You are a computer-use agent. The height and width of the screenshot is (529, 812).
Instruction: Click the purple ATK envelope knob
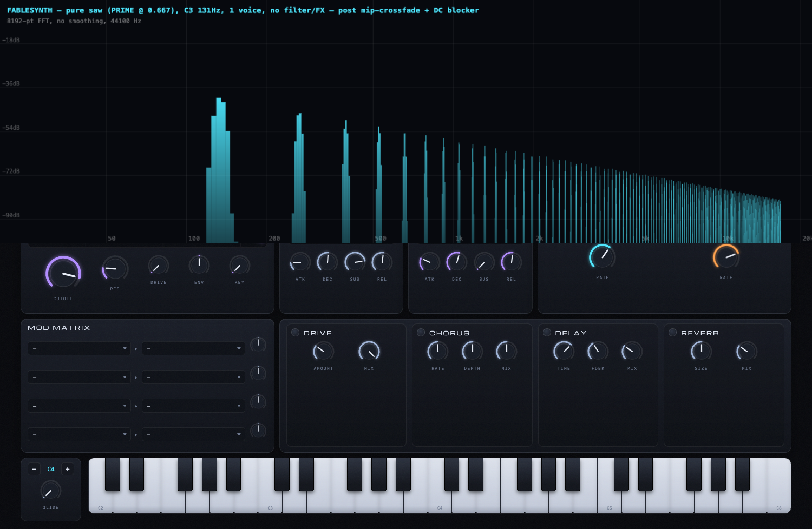[x=429, y=262]
